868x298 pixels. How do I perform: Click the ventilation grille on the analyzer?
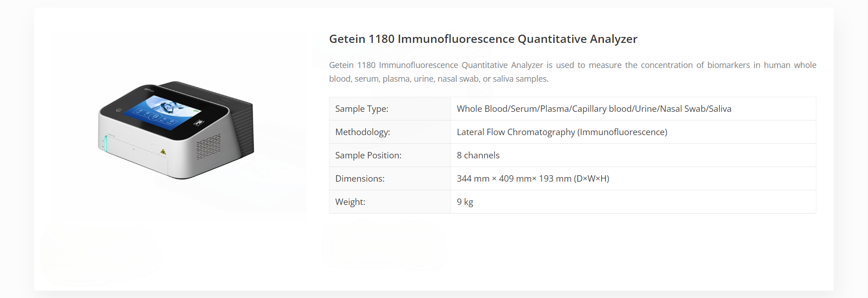209,146
